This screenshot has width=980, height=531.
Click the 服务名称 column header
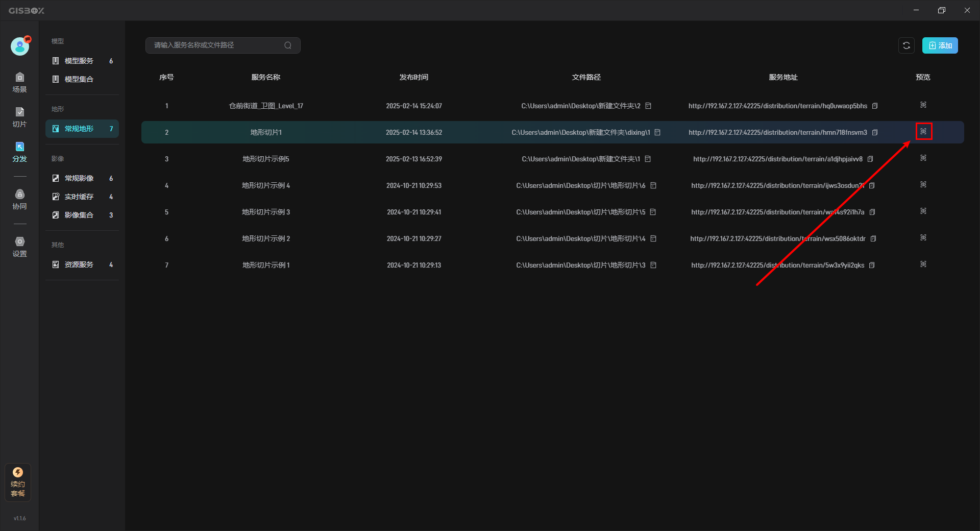click(266, 77)
